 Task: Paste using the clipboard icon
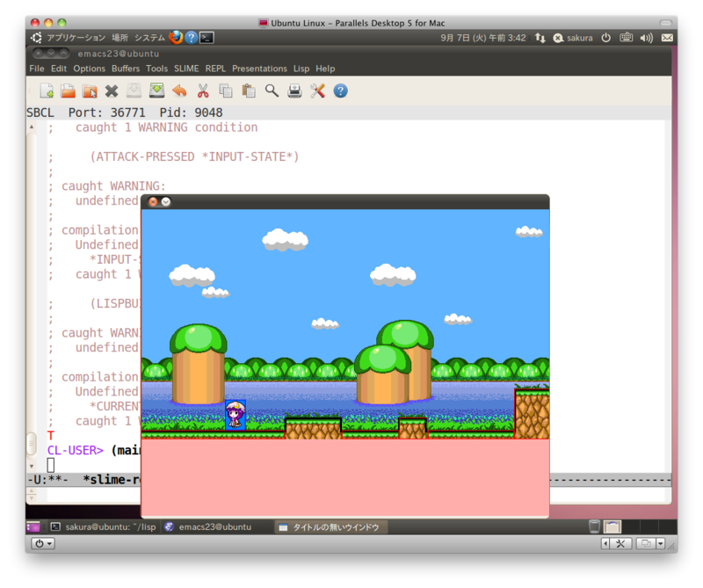[x=249, y=91]
